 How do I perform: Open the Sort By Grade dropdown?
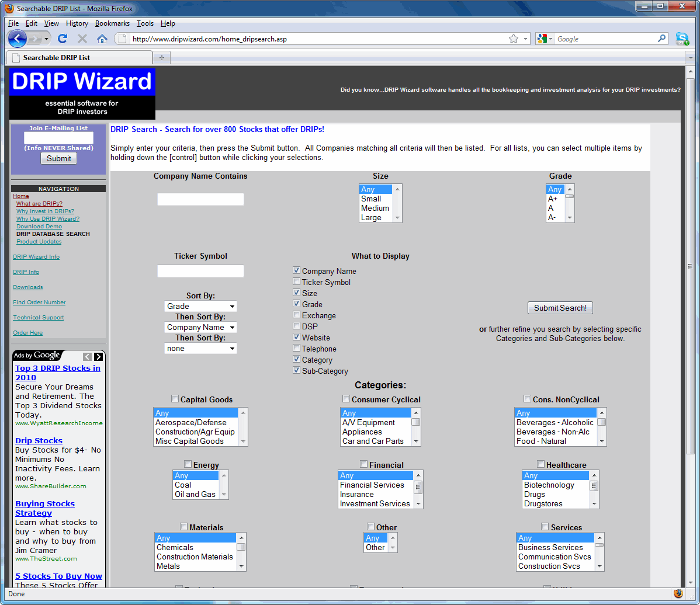coord(200,307)
